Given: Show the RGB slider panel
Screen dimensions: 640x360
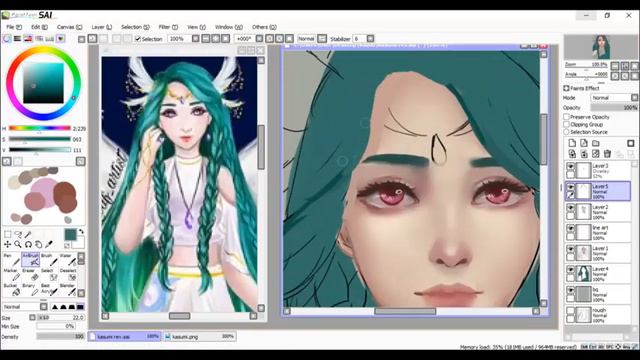Looking at the screenshot, I should point(18,39).
